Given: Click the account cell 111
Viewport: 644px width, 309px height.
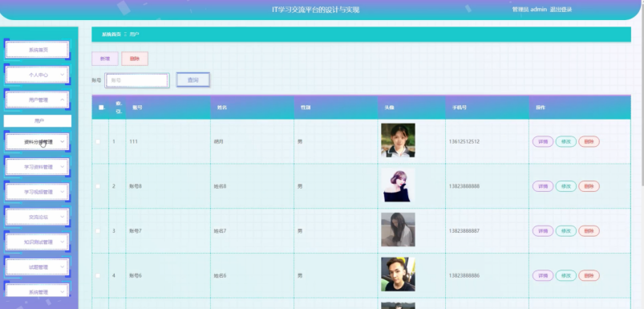Looking at the screenshot, I should click(x=133, y=141).
